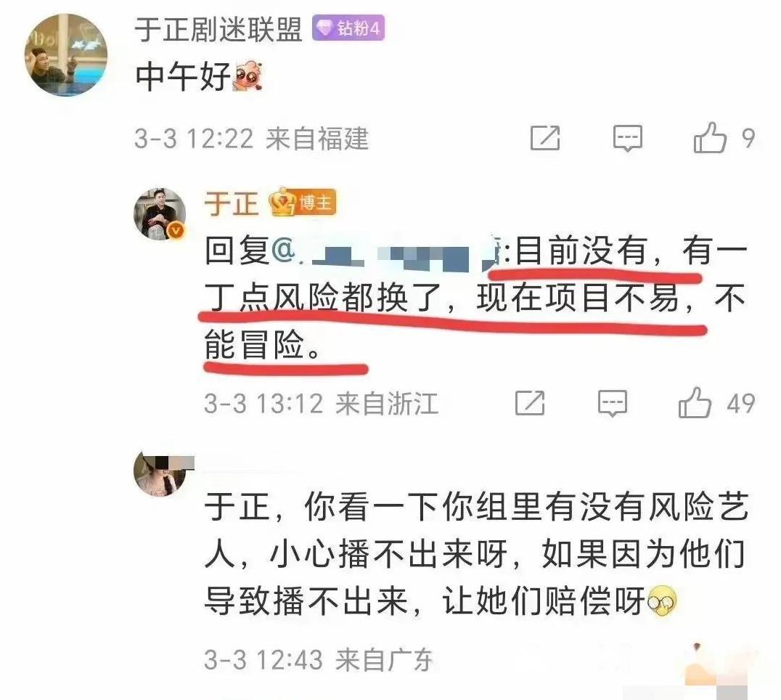Tap the 3-3 13:12 来自浙江 timestamp
The width and height of the screenshot is (781, 700).
click(x=322, y=404)
